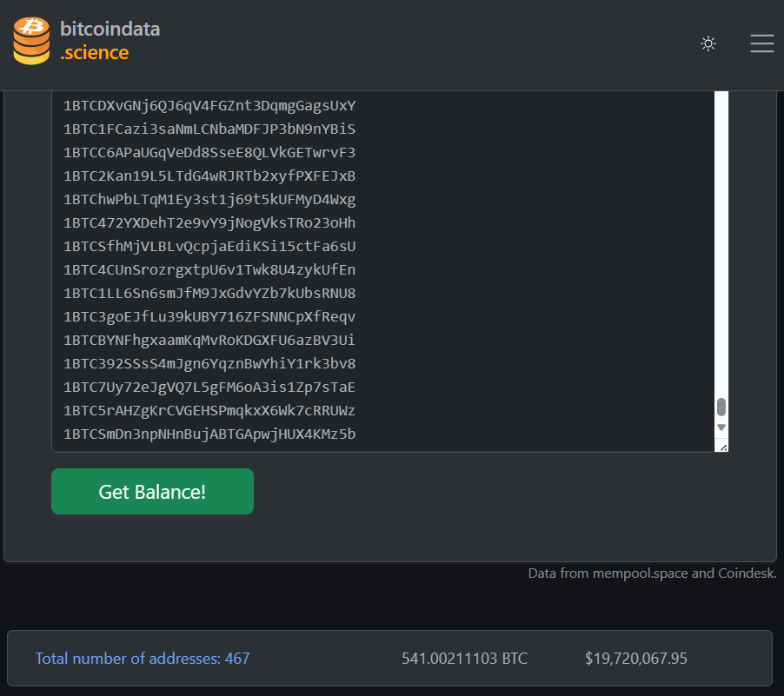The width and height of the screenshot is (784, 696).
Task: Click the Data from mempool.space and Coindesk text
Action: coord(652,573)
